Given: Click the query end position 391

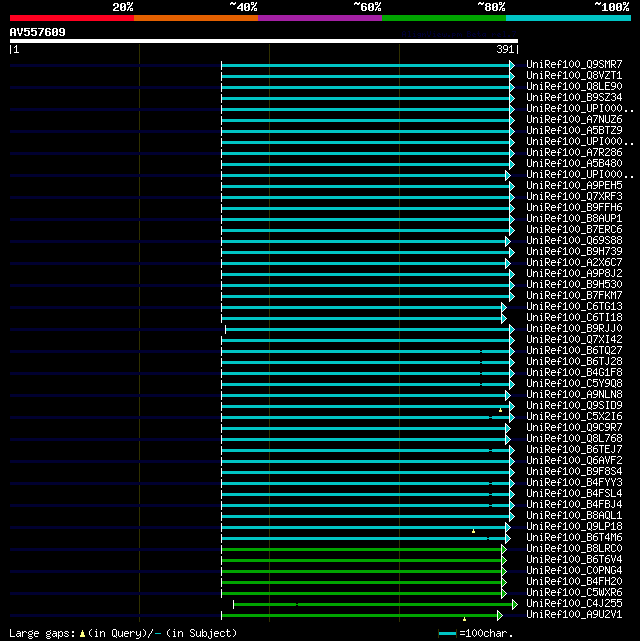Looking at the screenshot, I should (505, 49).
